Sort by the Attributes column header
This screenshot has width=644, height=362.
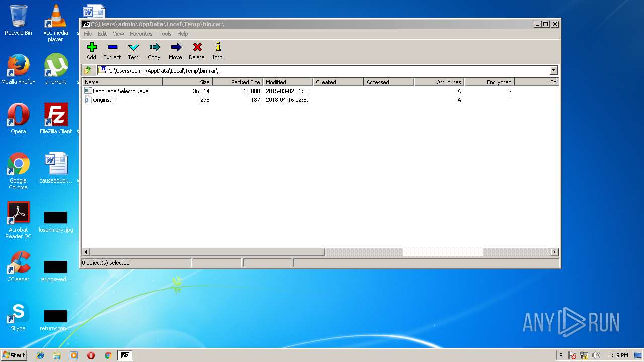pos(439,82)
